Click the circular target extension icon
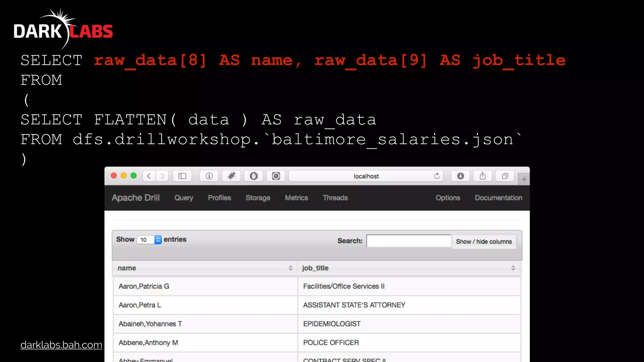Viewport: 644px width, 362px height. (x=276, y=176)
